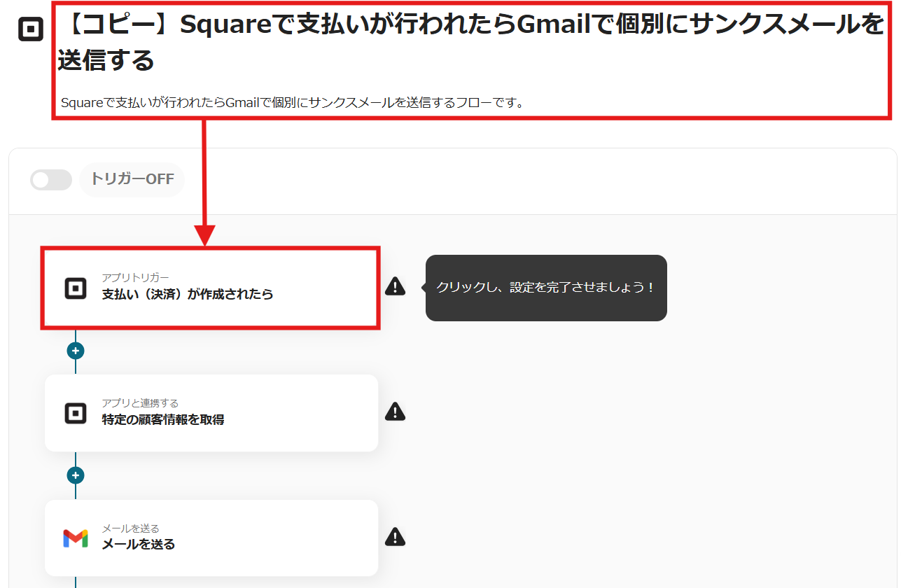Click the トリガーOFF label
The width and height of the screenshot is (901, 588).
tap(132, 179)
